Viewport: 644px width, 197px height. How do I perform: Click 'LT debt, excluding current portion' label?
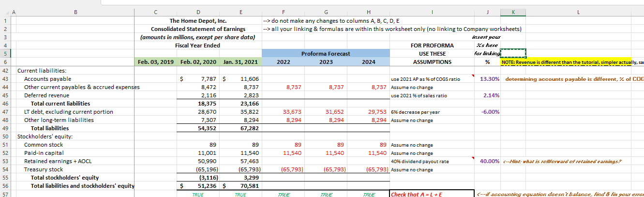69,111
